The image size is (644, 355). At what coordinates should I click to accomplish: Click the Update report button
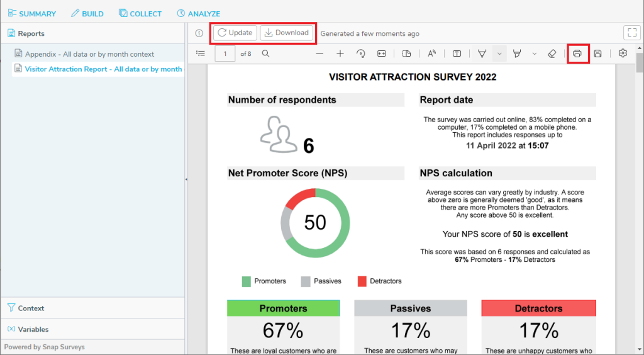pyautogui.click(x=235, y=33)
